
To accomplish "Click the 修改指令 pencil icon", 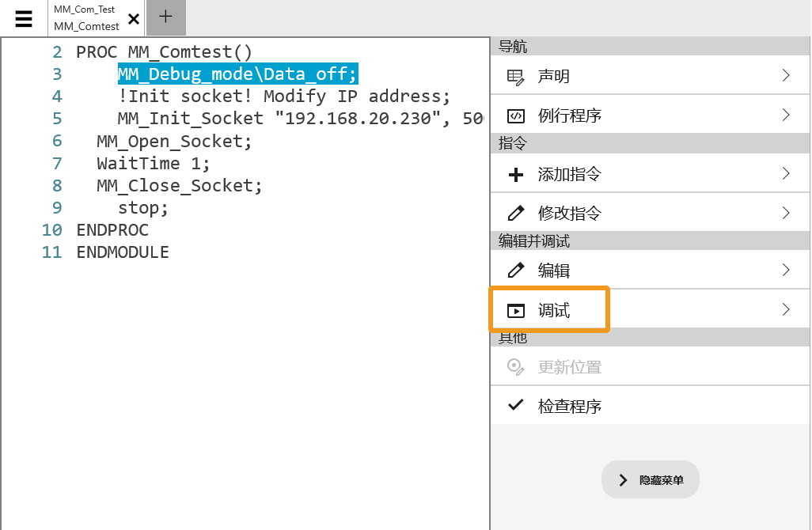I will [515, 213].
